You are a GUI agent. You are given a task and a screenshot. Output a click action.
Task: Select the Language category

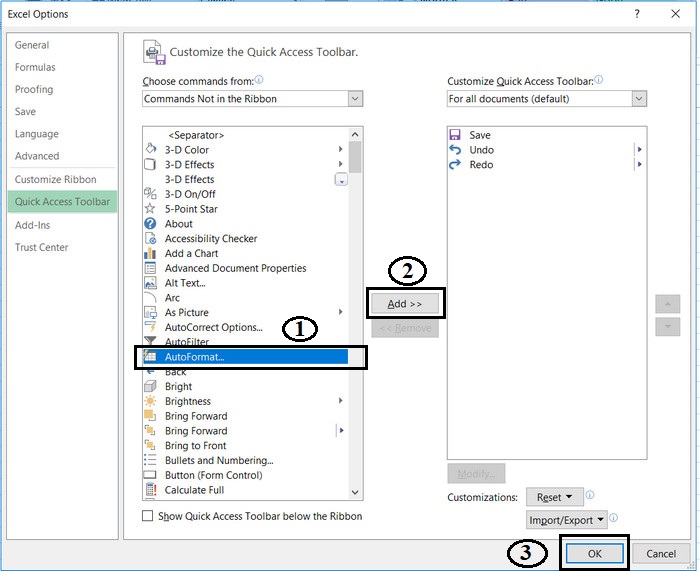coord(37,133)
